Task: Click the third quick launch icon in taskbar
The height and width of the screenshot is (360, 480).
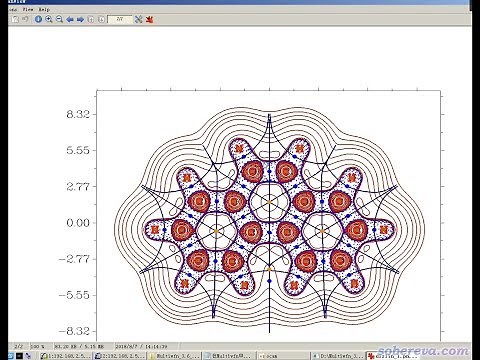Action: pyautogui.click(x=28, y=356)
